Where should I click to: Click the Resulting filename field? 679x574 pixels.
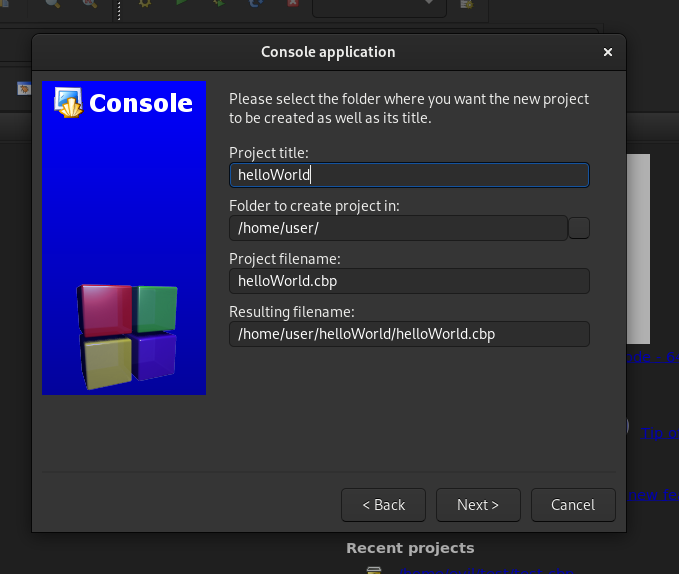pos(408,334)
